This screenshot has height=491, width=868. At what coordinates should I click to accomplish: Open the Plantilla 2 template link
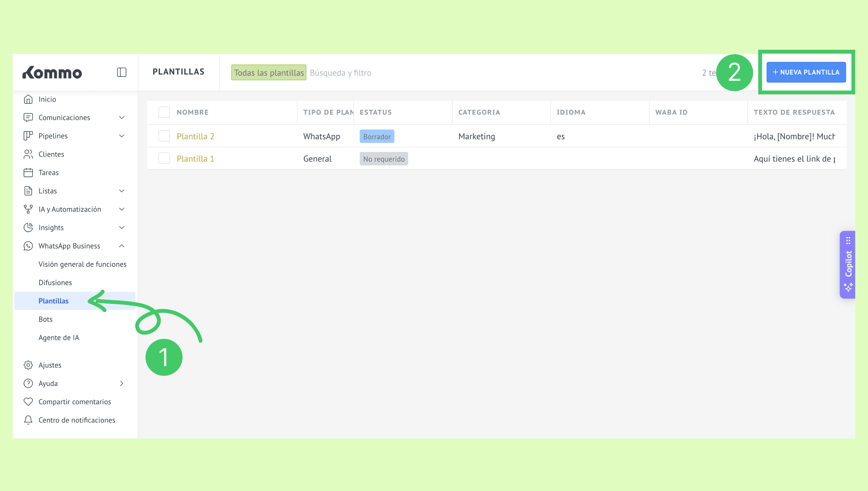[195, 136]
